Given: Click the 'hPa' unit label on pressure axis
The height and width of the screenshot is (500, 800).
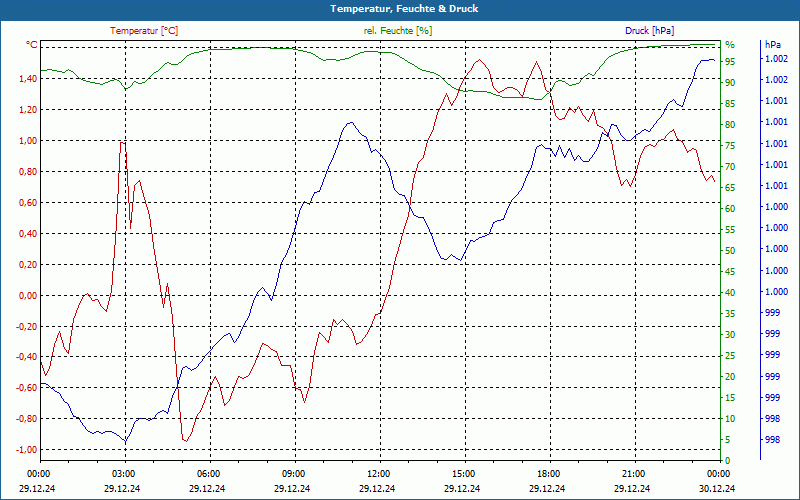Looking at the screenshot, I should [772, 45].
